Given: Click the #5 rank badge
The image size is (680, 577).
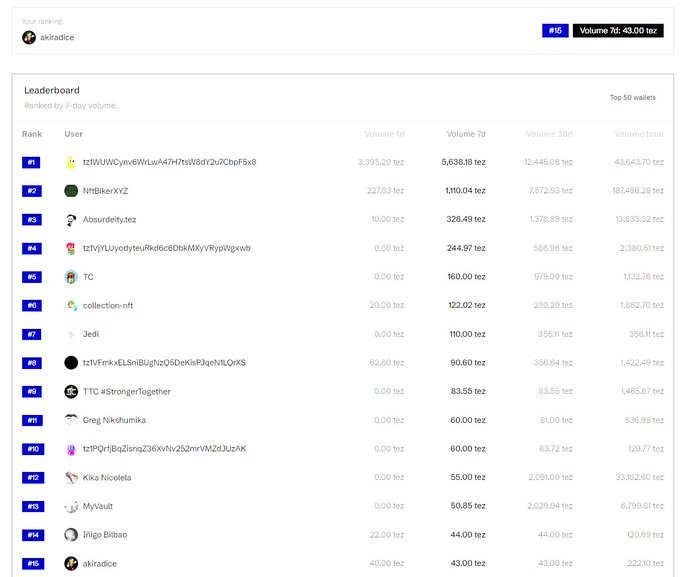Looking at the screenshot, I should (32, 277).
